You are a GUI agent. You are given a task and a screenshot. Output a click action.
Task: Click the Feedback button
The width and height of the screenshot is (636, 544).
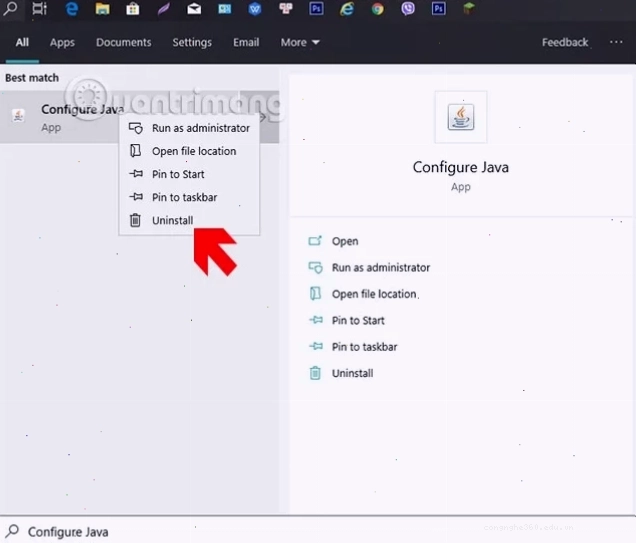click(565, 42)
